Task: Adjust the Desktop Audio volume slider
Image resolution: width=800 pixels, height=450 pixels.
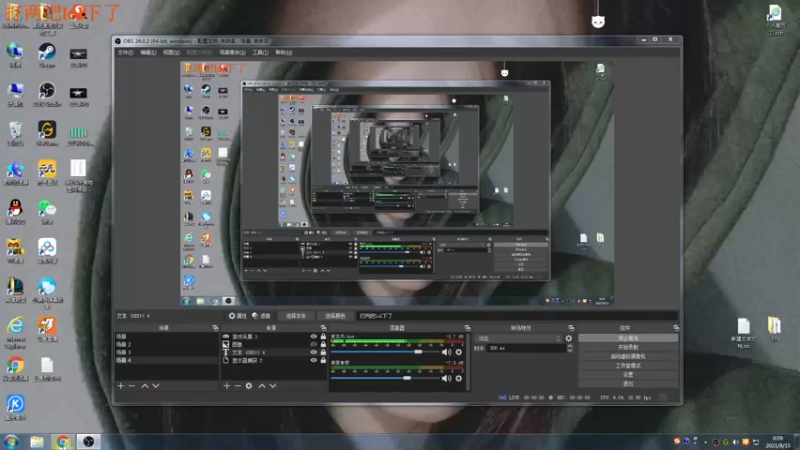Action: click(384, 378)
